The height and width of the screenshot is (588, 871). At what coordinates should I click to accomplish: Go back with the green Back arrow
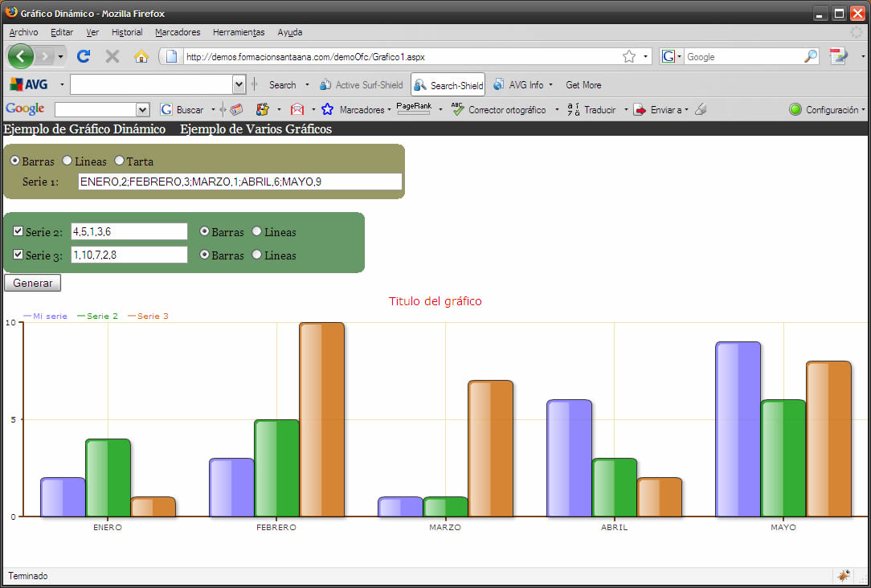21,56
